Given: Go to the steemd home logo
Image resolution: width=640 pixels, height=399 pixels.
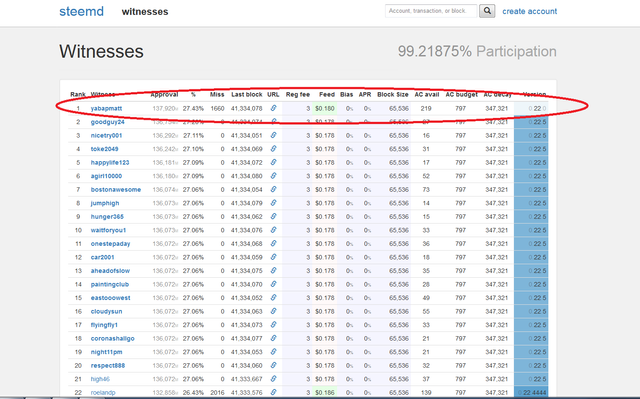Looking at the screenshot, I should coord(82,11).
